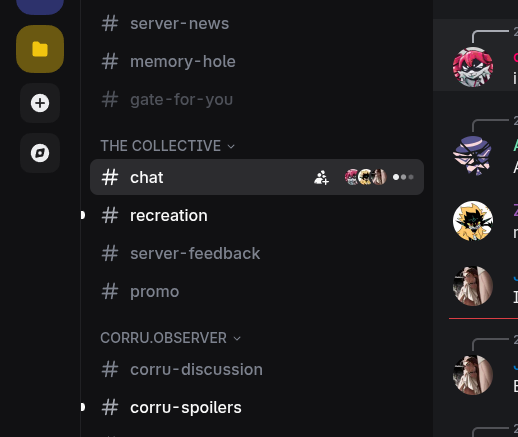Switch to the unread recreation channel
Screen dimensions: 518x437
(x=257, y=215)
